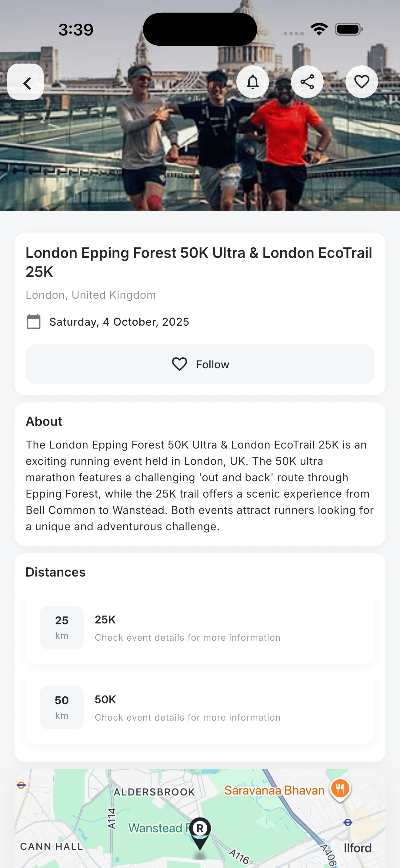This screenshot has width=400, height=868.
Task: Tap the black R location pin on map
Action: [200, 830]
